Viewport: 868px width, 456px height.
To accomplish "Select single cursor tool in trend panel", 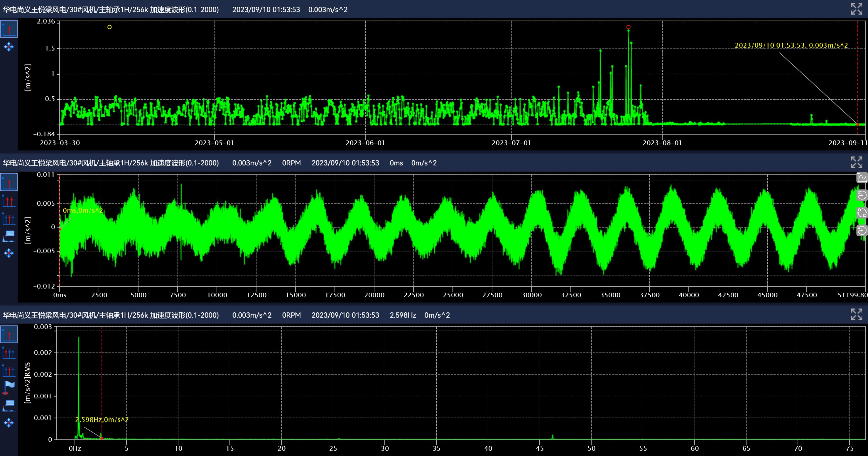I will (x=9, y=29).
